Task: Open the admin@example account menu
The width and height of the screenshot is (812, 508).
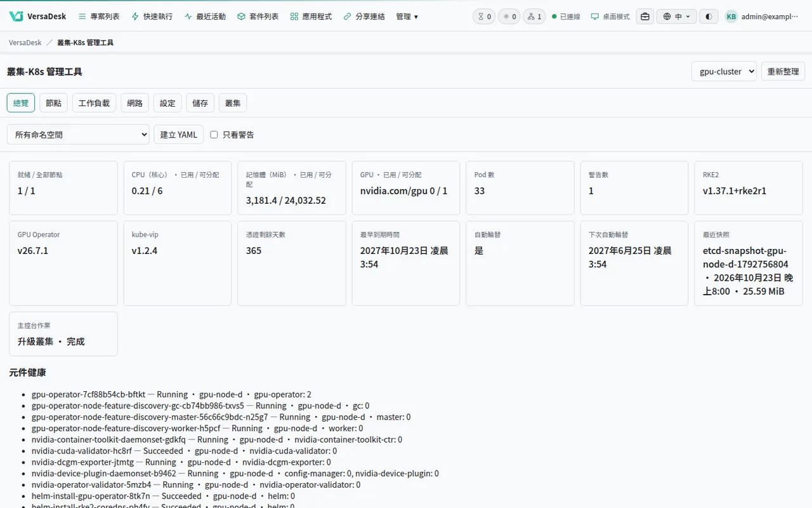Action: (769, 17)
